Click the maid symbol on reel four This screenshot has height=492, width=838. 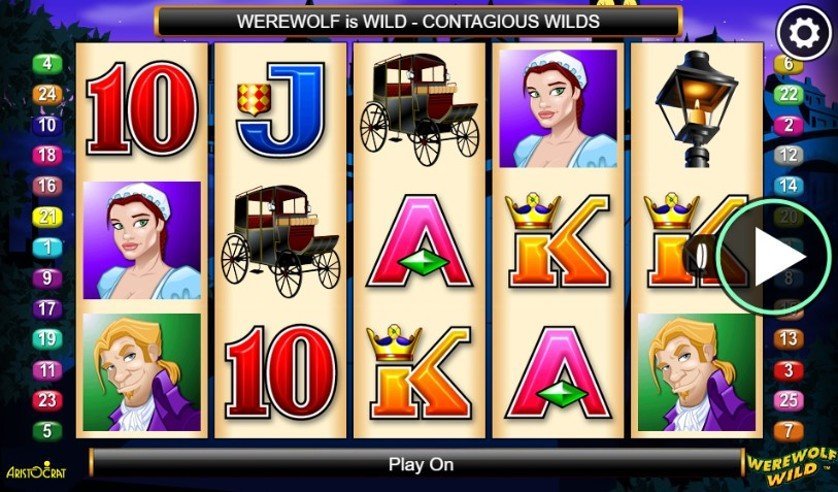[558, 108]
